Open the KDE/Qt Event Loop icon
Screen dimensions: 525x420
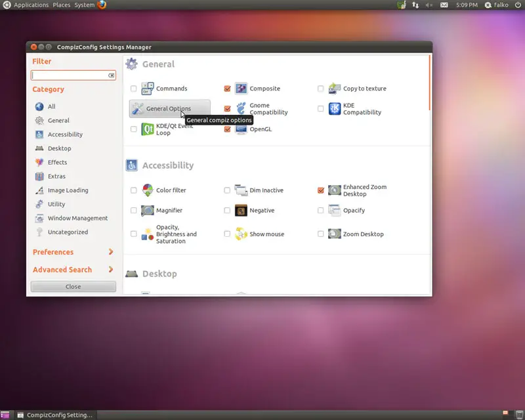tap(147, 129)
